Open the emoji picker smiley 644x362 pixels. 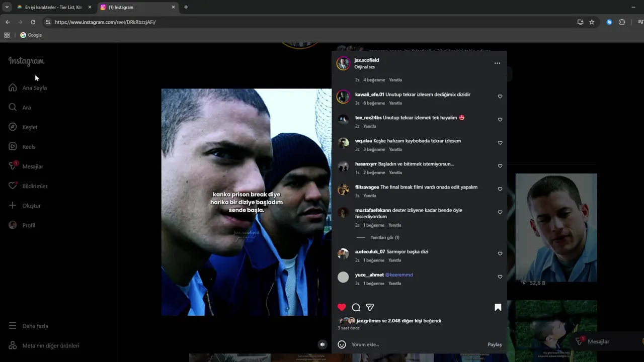tap(342, 344)
